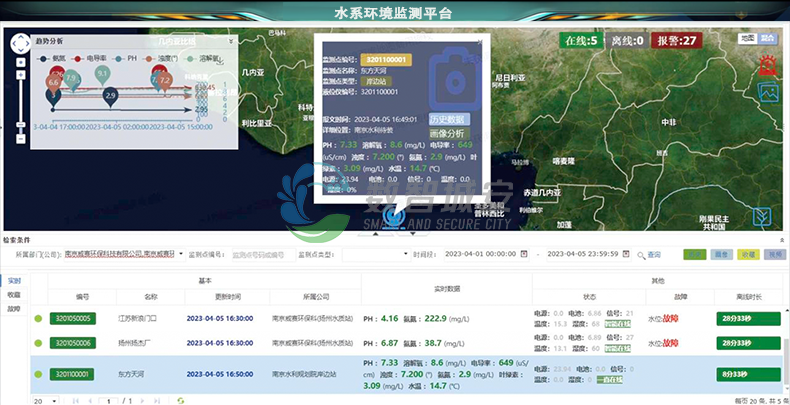Open the page size dropdown showing 20
Viewport: 790px width, 405px height.
point(45,400)
